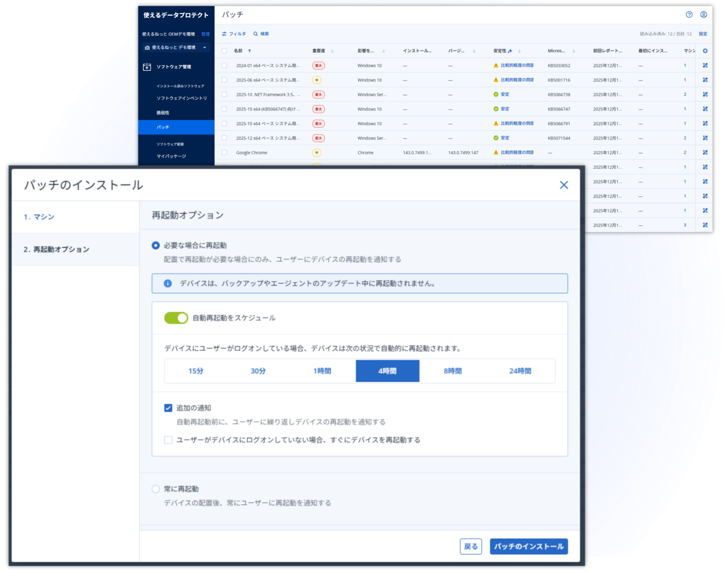Open the help question mark icon

click(x=689, y=14)
